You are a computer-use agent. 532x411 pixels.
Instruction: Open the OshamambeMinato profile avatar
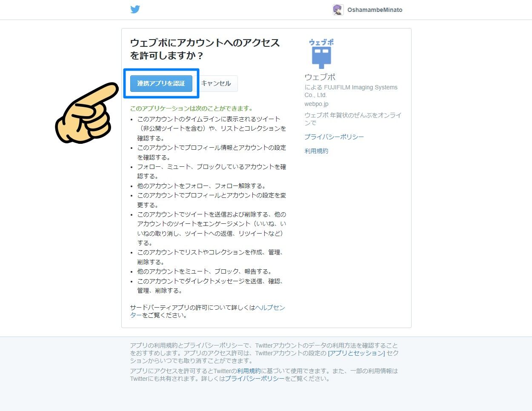pyautogui.click(x=338, y=10)
